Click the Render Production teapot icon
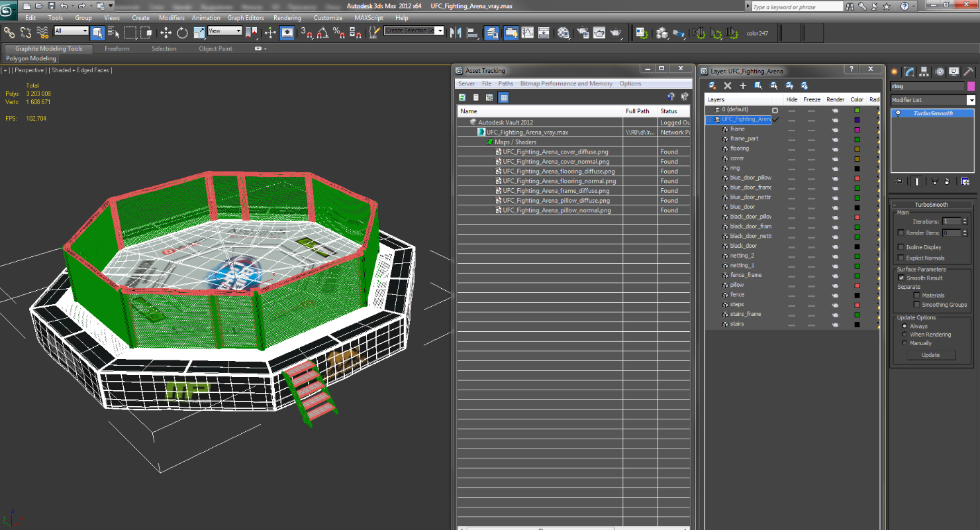The image size is (980, 530). pyautogui.click(x=616, y=32)
